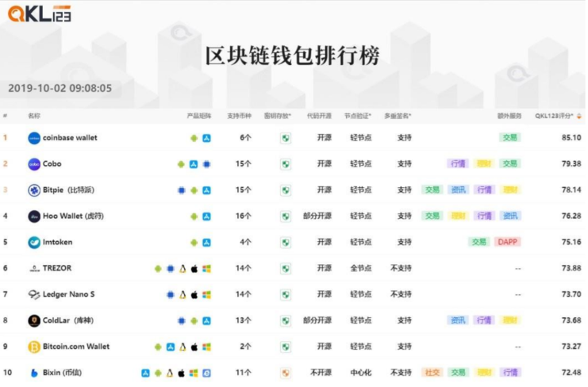Image resolution: width=588 pixels, height=387 pixels.
Task: Click coinbase wallet's green 交易 tag
Action: tap(510, 138)
